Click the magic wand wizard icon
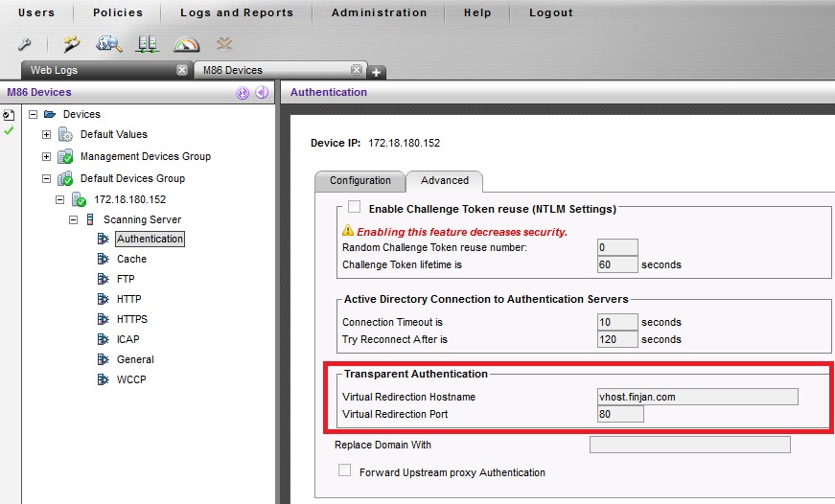The width and height of the screenshot is (835, 504). click(x=71, y=44)
